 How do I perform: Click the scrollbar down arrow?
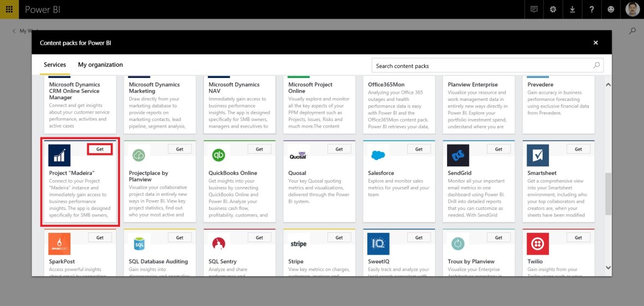pyautogui.click(x=609, y=267)
